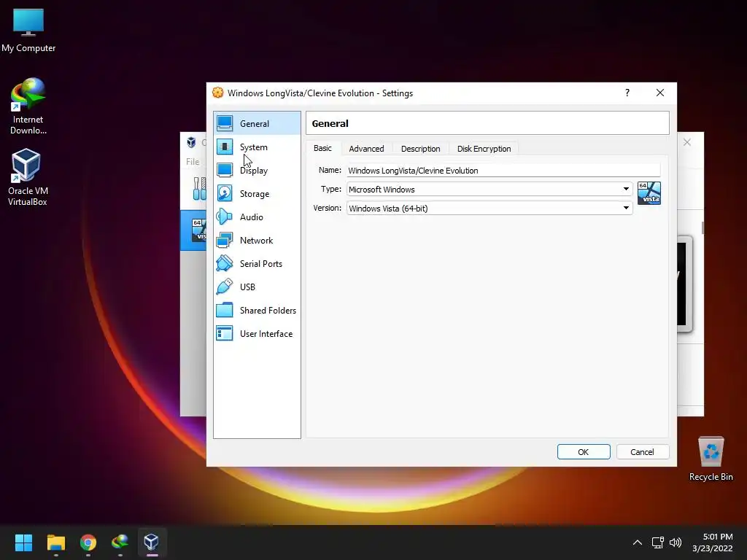Switch to the Advanced tab
Screen dimensions: 747x560
point(366,149)
